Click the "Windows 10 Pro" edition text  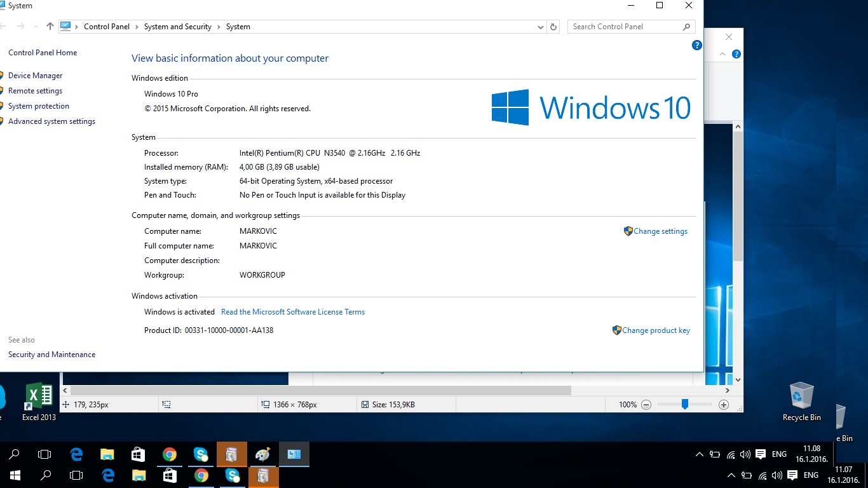[171, 94]
